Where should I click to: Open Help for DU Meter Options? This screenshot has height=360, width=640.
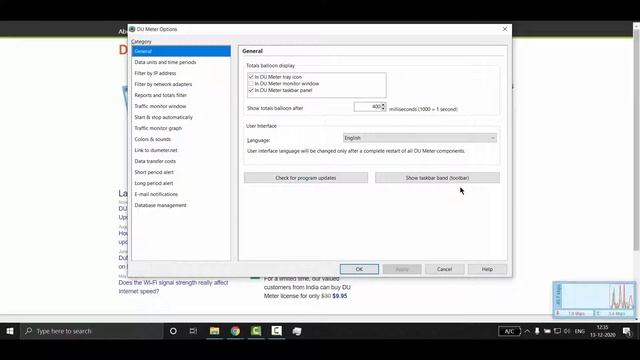(x=487, y=269)
